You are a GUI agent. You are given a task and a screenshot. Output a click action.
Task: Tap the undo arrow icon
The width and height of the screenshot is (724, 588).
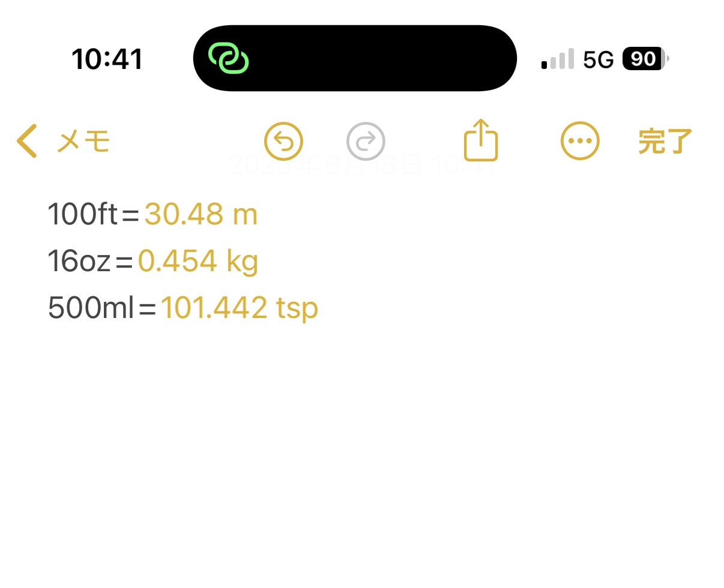(x=283, y=142)
